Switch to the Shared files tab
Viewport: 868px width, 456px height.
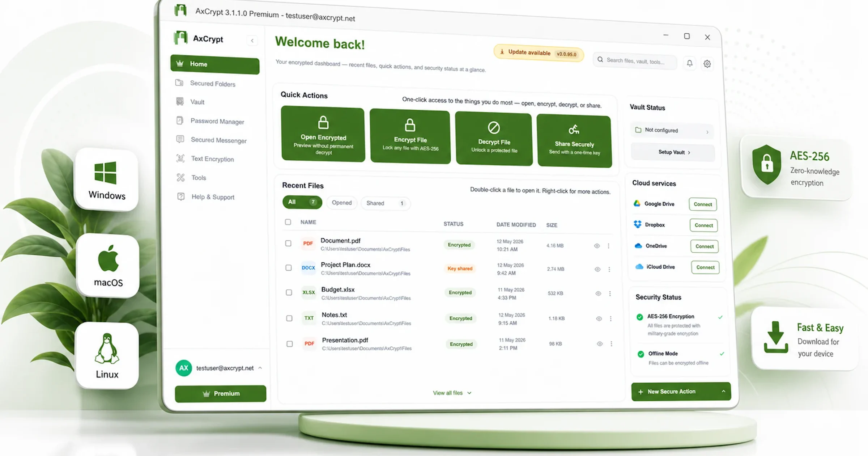386,203
